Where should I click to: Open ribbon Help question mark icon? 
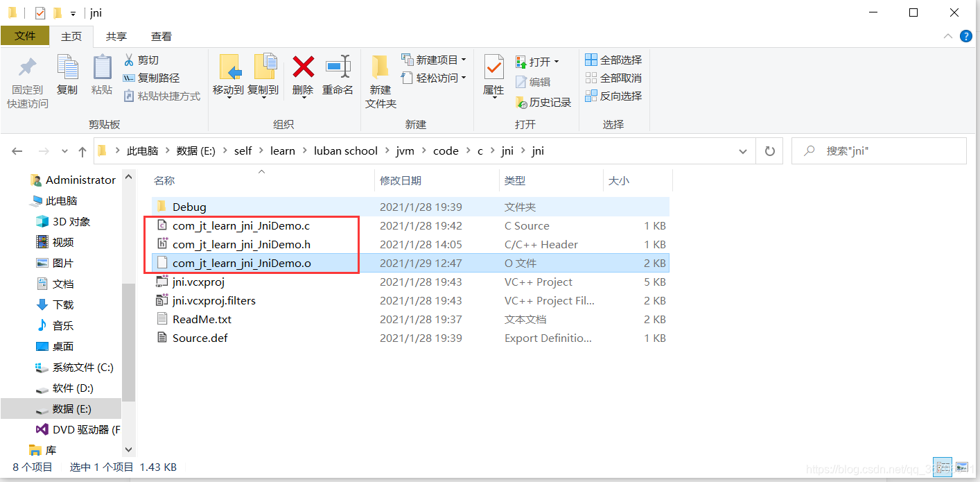[965, 37]
